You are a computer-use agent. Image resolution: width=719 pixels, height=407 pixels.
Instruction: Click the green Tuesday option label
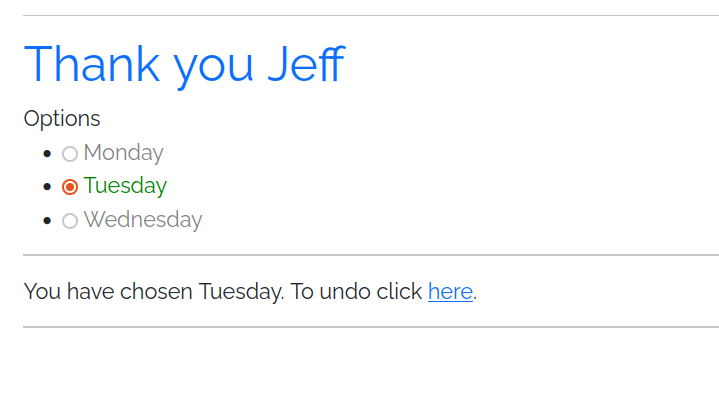(x=125, y=186)
